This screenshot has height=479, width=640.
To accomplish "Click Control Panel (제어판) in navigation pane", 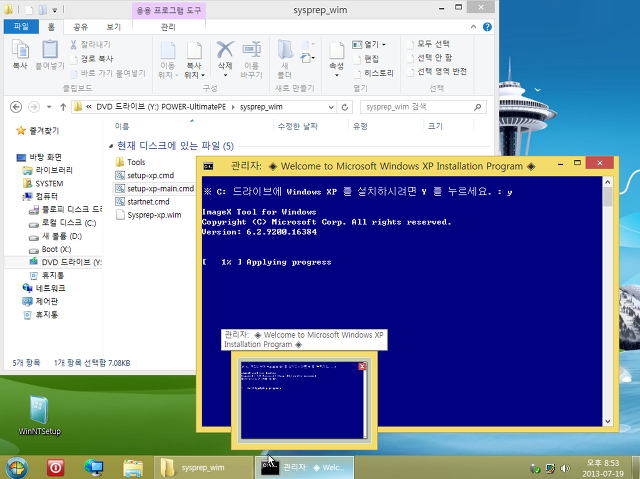I will coord(40,301).
